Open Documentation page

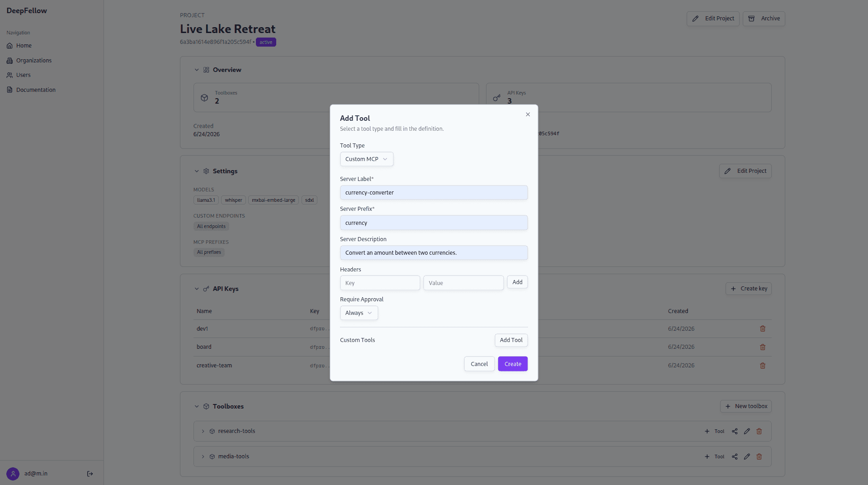[36, 90]
